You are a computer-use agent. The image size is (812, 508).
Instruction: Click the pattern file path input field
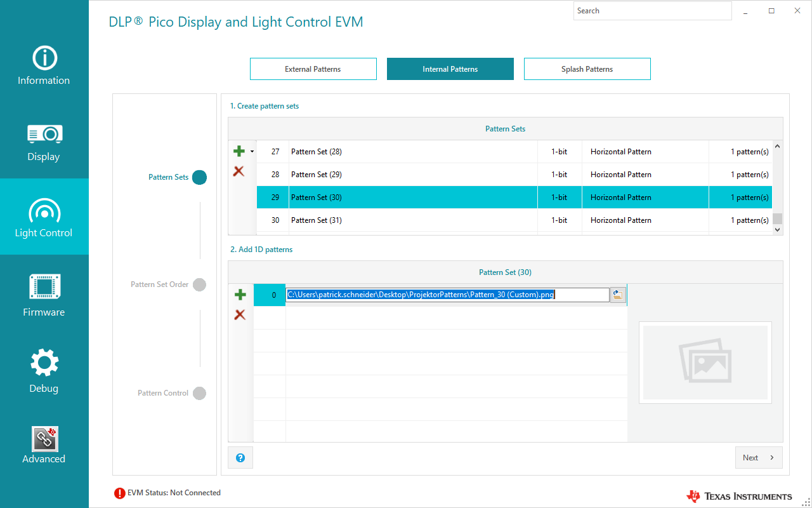(447, 295)
